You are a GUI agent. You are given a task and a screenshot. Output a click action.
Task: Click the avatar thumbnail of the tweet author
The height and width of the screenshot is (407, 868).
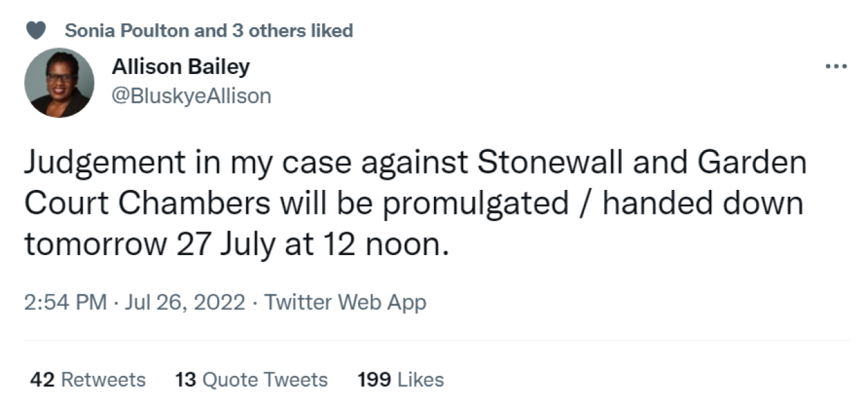pyautogui.click(x=60, y=81)
